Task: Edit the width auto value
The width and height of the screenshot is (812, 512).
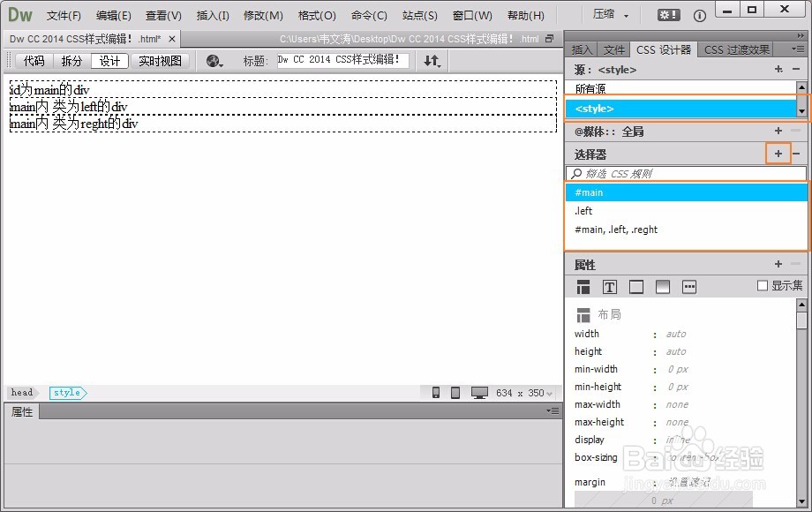Action: [676, 334]
